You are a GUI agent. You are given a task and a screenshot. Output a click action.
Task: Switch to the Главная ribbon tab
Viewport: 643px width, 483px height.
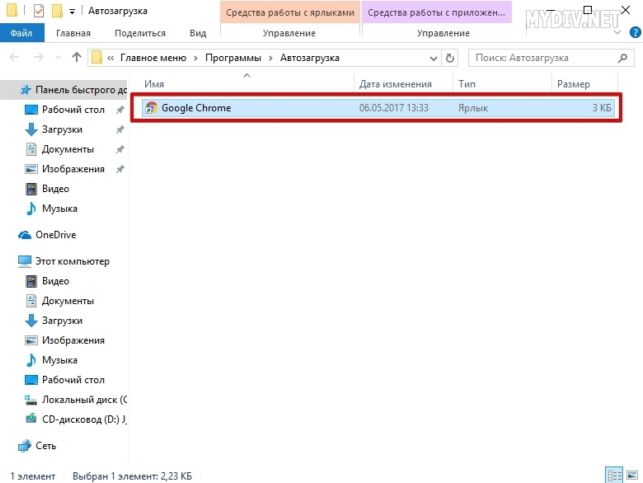[73, 33]
